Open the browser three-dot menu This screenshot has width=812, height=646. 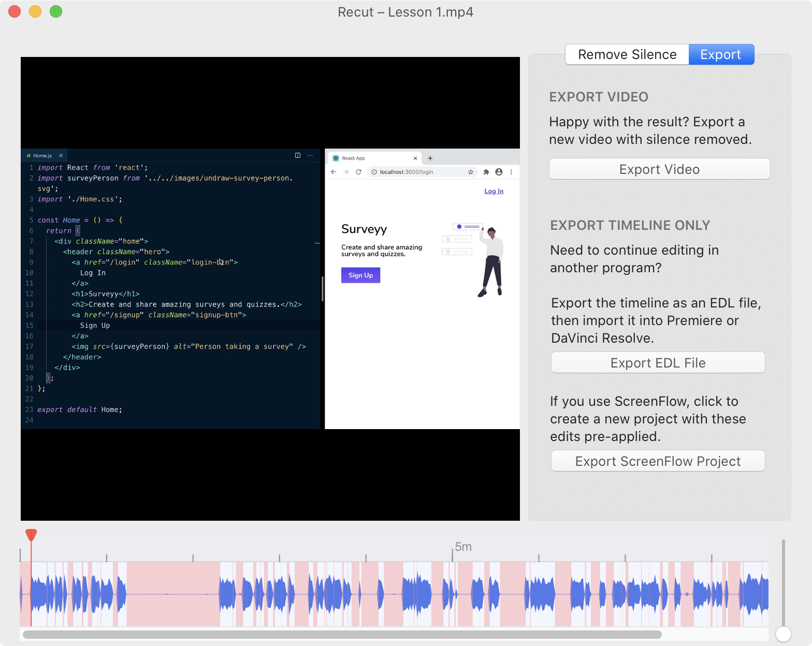[511, 172]
